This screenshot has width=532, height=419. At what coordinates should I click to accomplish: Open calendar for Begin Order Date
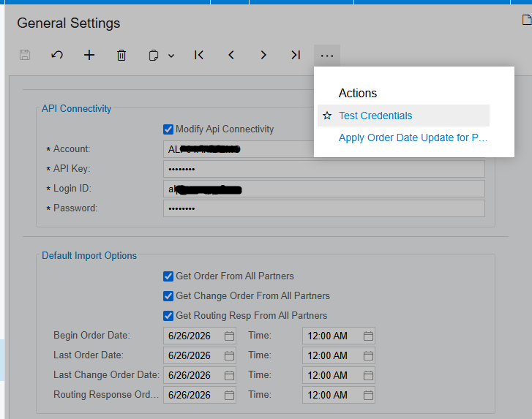(229, 336)
